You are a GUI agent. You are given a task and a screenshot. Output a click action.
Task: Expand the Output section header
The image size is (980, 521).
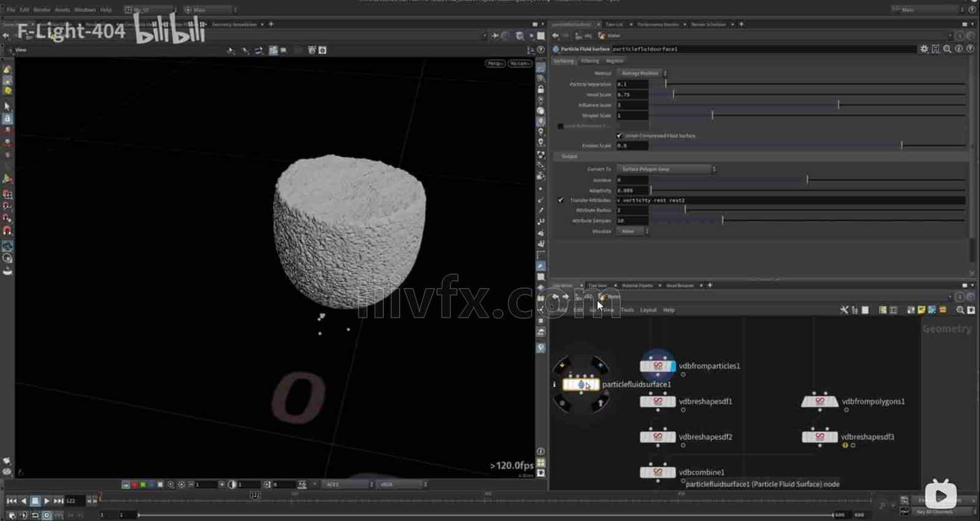point(569,157)
